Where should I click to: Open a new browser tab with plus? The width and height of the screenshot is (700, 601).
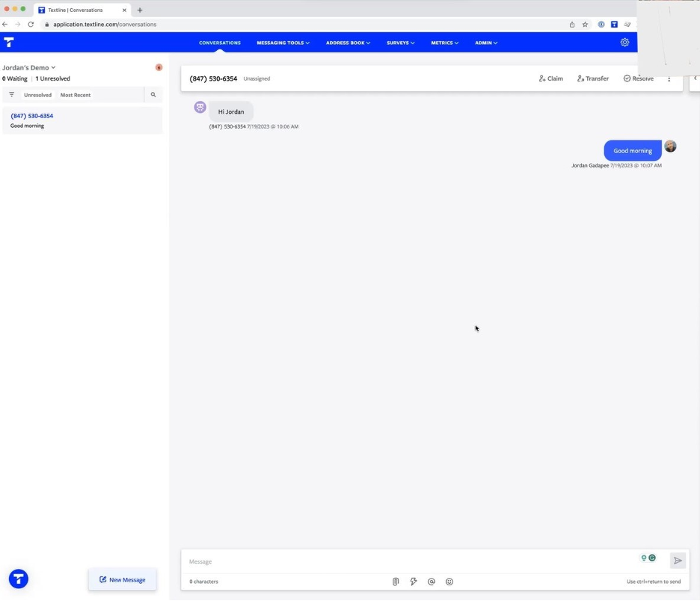pyautogui.click(x=140, y=10)
